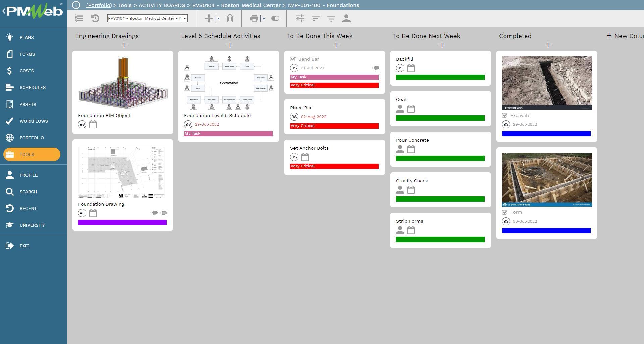The width and height of the screenshot is (644, 344).
Task: Open the board settings sliders icon
Action: tap(300, 18)
